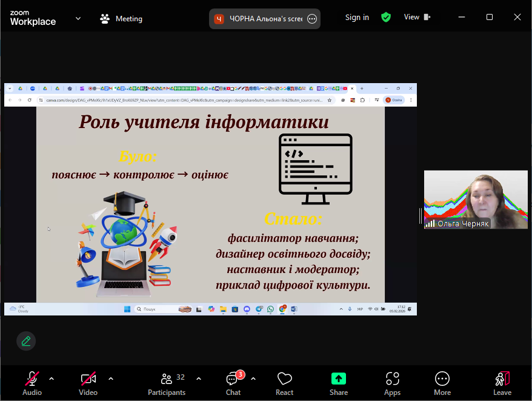Switch to the Meeting tab
This screenshot has height=401, width=532.
click(121, 18)
